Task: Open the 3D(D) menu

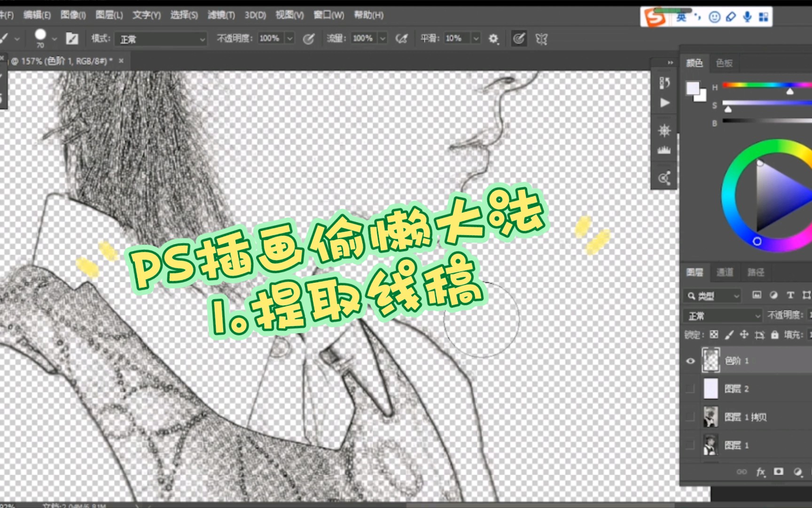Action: 255,15
